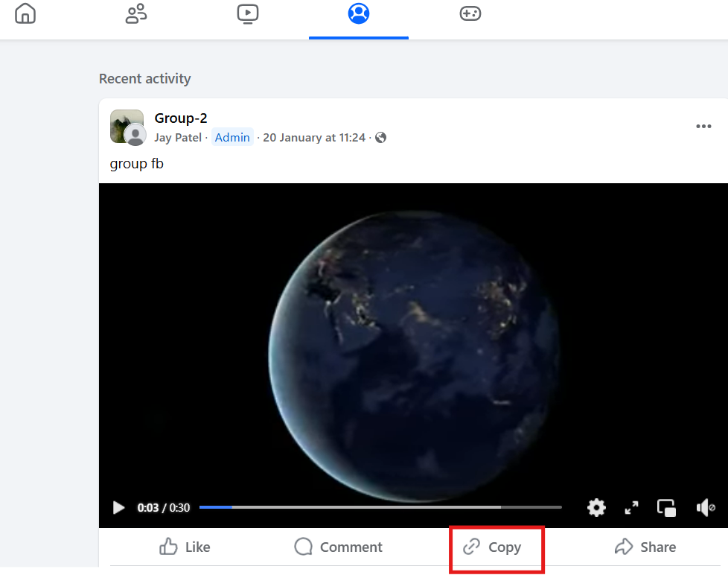Open the video settings gear icon
This screenshot has width=728, height=575.
(x=596, y=507)
